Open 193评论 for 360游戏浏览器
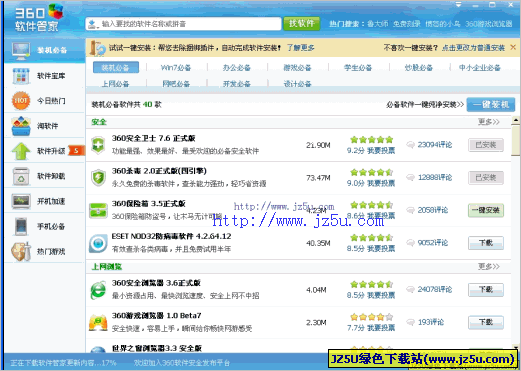Image resolution: width=521 pixels, height=371 pixels. coord(431,322)
